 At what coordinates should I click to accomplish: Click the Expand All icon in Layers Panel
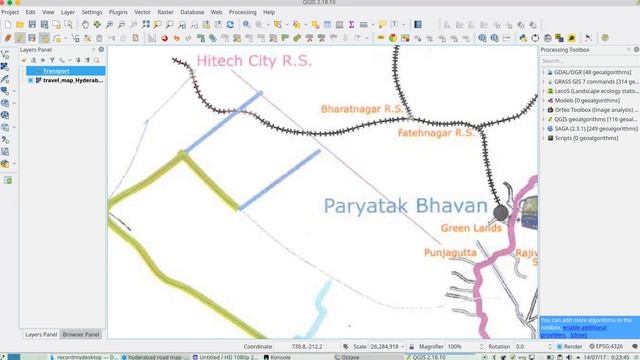tap(78, 60)
